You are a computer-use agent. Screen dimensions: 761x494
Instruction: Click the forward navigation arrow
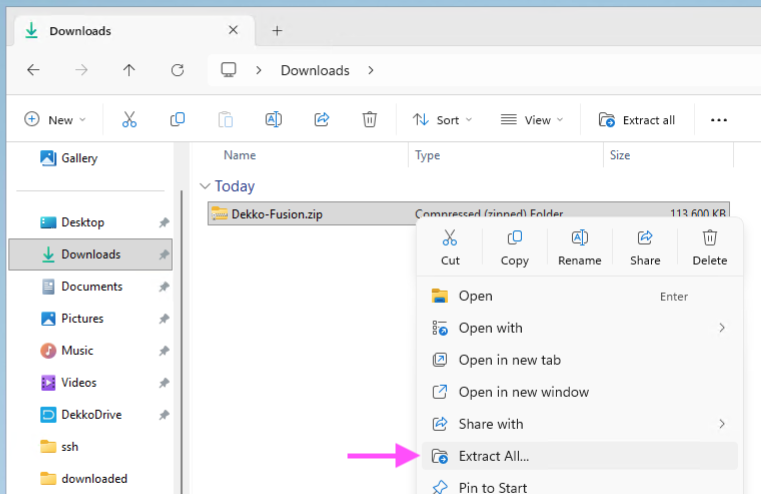(81, 70)
